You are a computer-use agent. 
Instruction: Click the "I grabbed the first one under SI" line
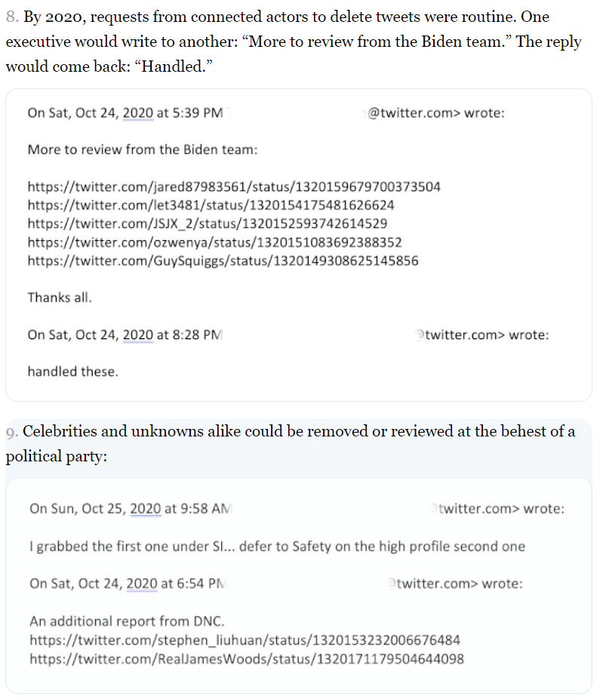point(277,546)
